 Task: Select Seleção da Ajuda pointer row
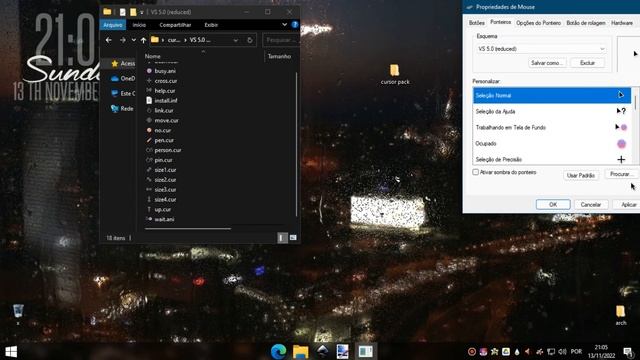(x=552, y=111)
